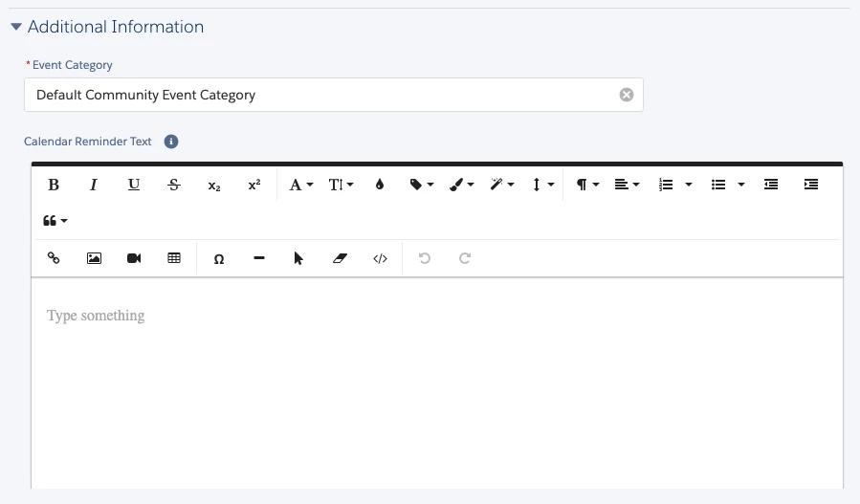Undo the last edit

pyautogui.click(x=425, y=258)
